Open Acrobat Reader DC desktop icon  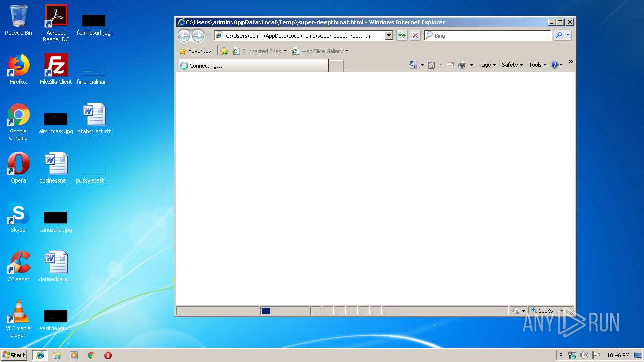tap(56, 23)
